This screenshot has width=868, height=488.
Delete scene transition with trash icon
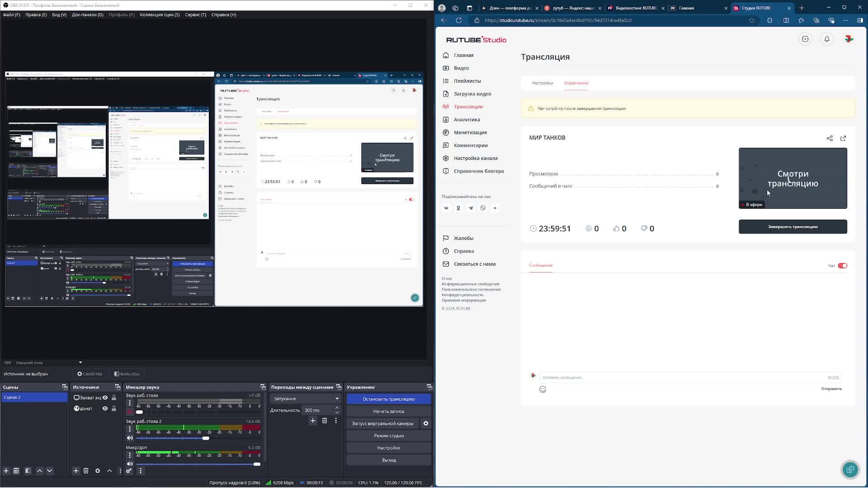click(325, 421)
